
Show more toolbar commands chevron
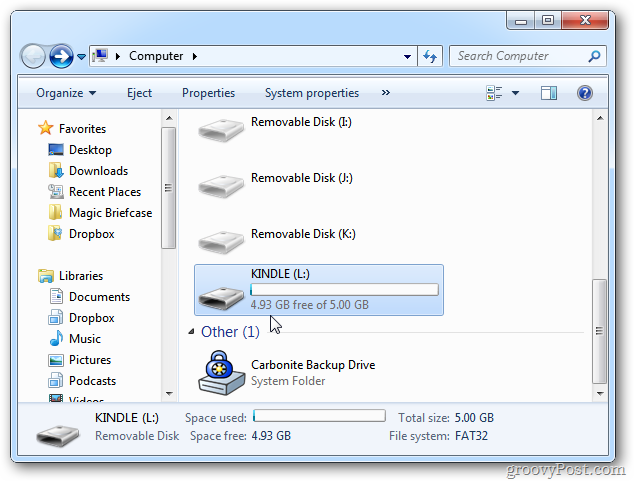point(386,93)
